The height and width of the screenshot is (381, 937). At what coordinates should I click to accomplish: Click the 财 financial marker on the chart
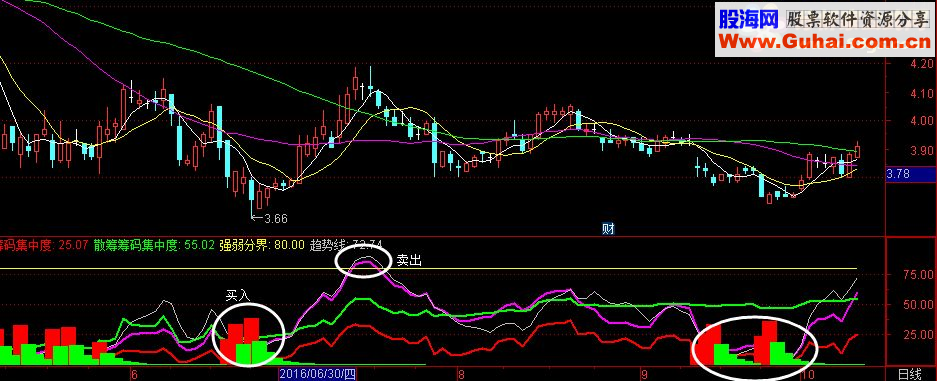(608, 229)
